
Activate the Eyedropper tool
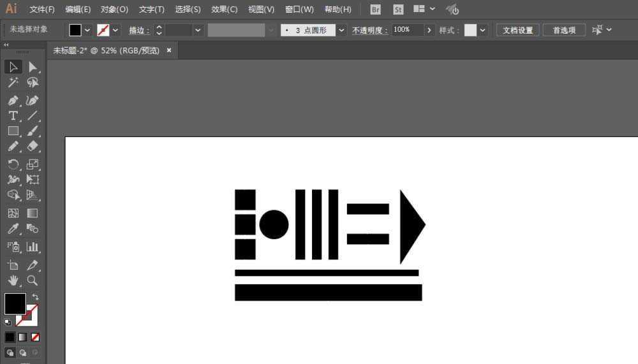(x=13, y=229)
